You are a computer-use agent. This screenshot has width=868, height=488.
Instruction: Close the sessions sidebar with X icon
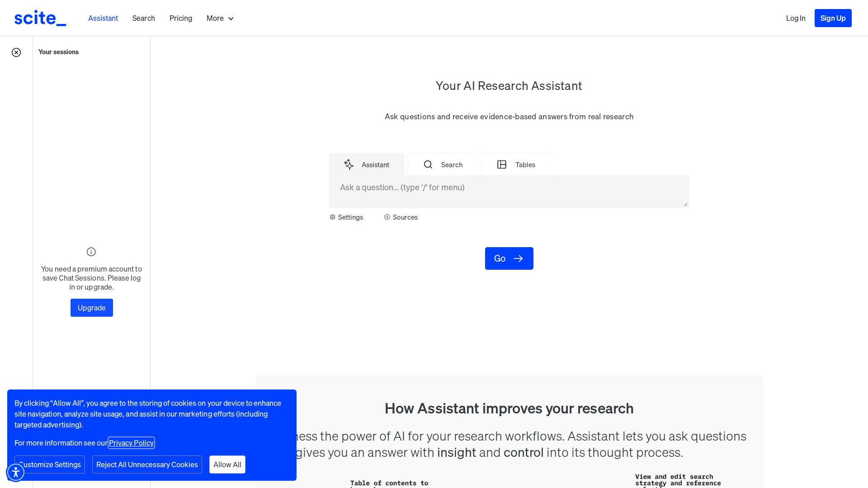point(16,52)
